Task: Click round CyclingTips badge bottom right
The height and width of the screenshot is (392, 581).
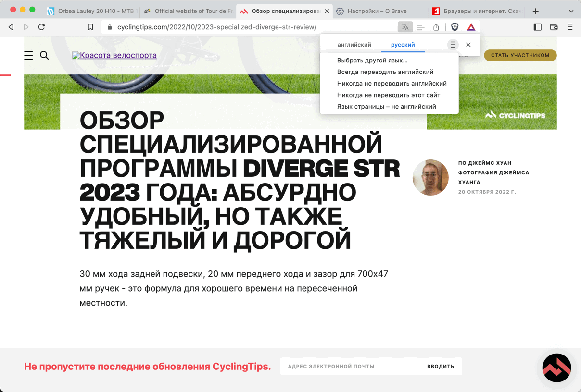Action: 556,368
